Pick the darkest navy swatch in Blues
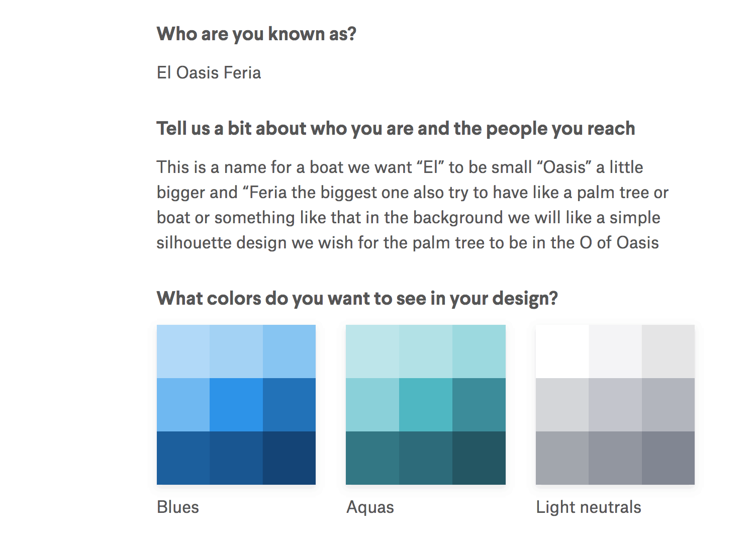The width and height of the screenshot is (756, 535). 289,458
